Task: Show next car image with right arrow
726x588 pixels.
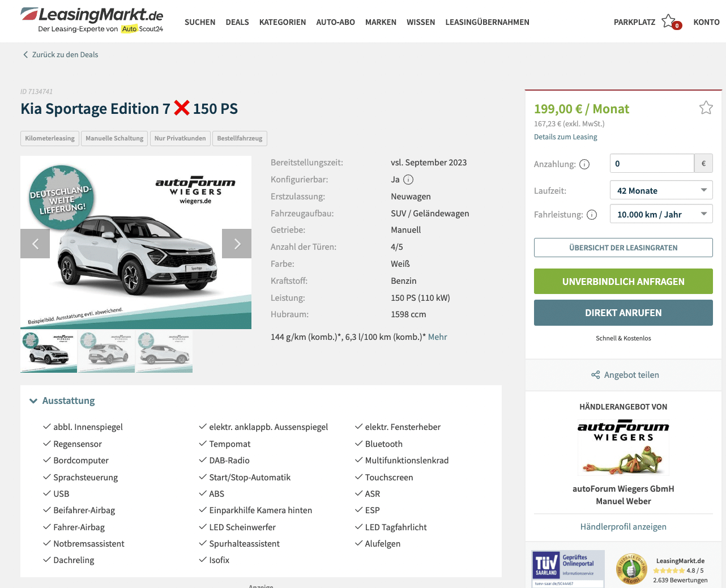Action: click(x=237, y=244)
